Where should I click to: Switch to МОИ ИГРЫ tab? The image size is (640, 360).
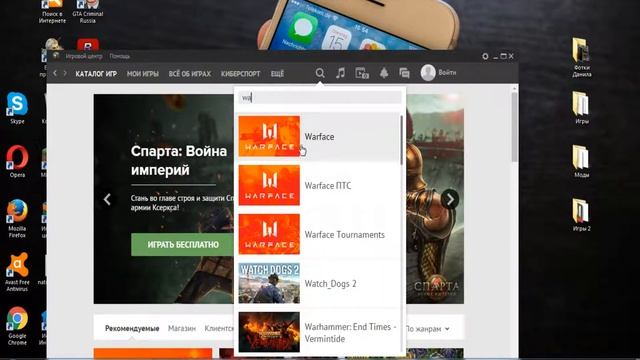coord(143,74)
